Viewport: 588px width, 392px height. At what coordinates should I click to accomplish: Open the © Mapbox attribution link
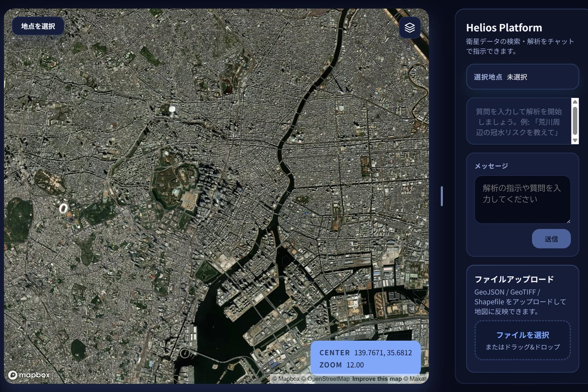coord(286,379)
